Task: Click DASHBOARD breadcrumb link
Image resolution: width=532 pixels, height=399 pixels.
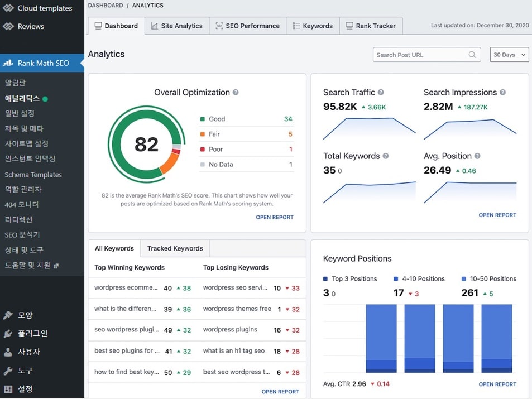Action: click(106, 6)
